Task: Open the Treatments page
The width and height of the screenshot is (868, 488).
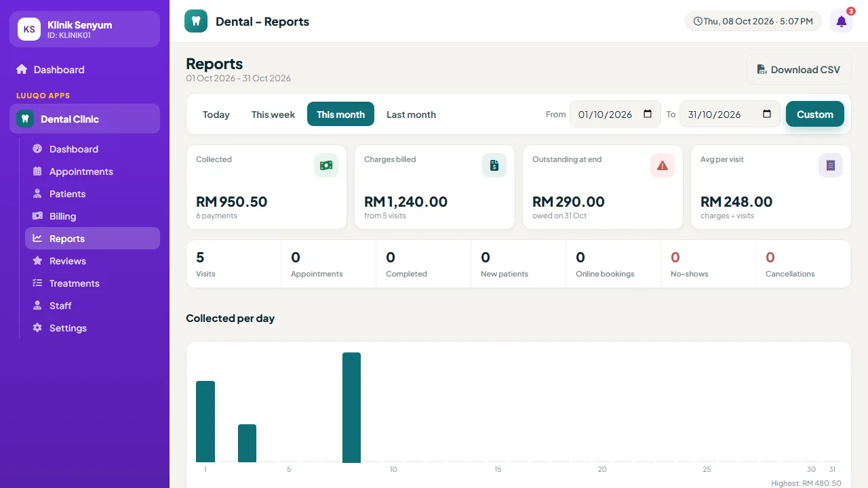Action: tap(92, 283)
